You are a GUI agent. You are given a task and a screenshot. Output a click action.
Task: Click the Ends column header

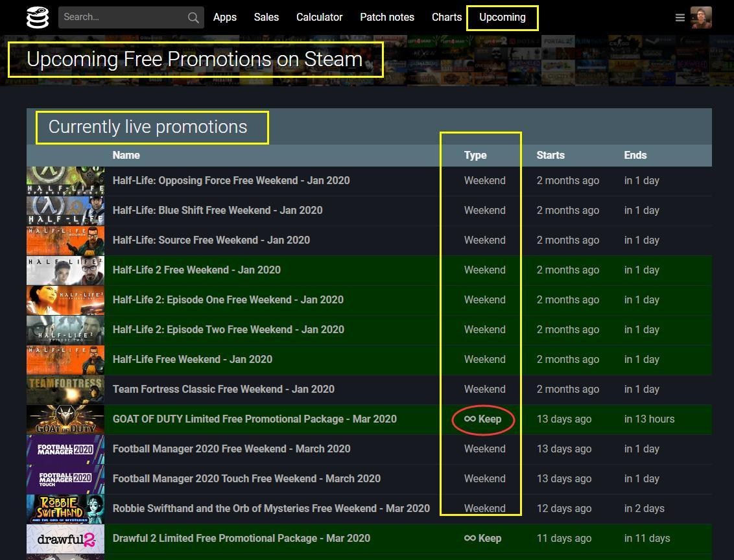point(635,156)
